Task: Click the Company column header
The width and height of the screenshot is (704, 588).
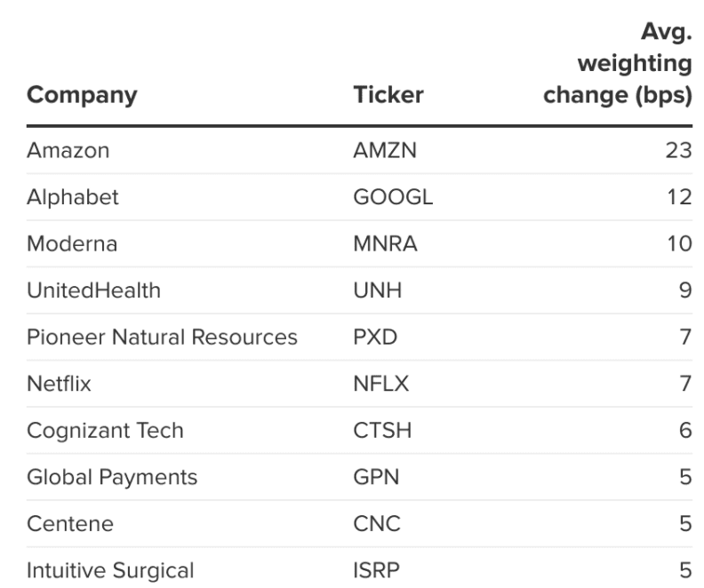Action: tap(83, 95)
